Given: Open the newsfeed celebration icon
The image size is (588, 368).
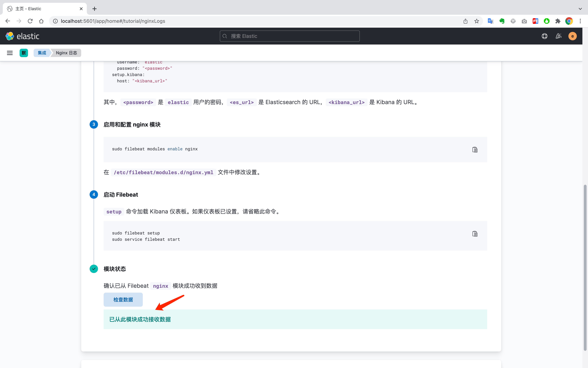Looking at the screenshot, I should 558,36.
